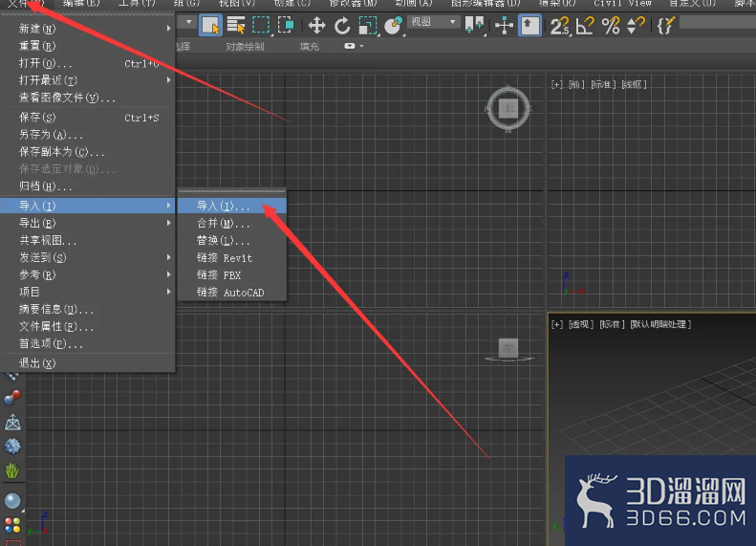The height and width of the screenshot is (546, 756).
Task: Choose 重置(R) from file menu
Action: [x=88, y=46]
